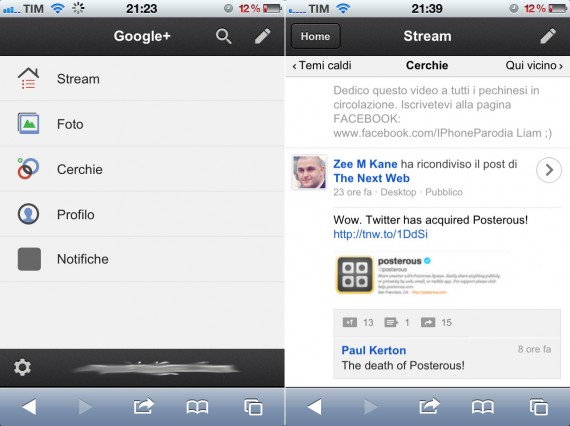Tap the compose pencil in Google+ header

click(x=262, y=36)
